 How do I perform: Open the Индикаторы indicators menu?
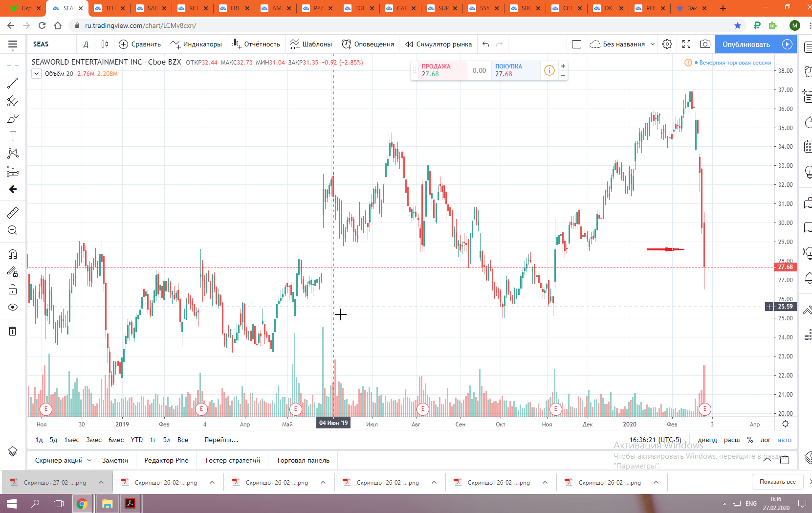coord(196,44)
